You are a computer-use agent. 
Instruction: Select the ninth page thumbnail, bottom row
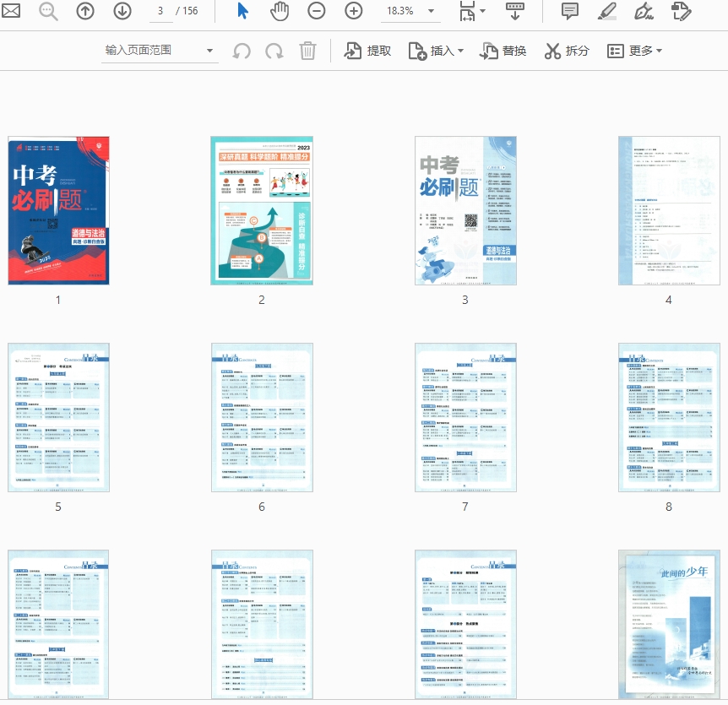[58, 624]
